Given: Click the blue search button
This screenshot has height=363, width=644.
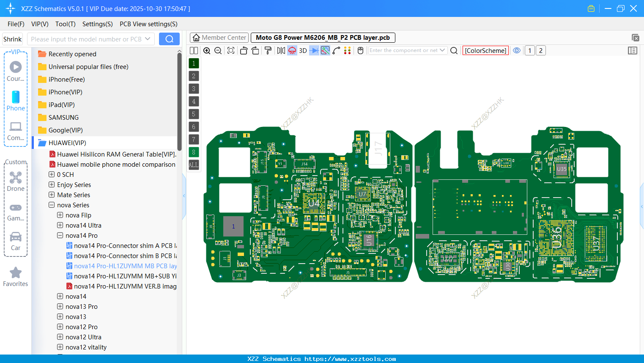Looking at the screenshot, I should click(x=169, y=39).
